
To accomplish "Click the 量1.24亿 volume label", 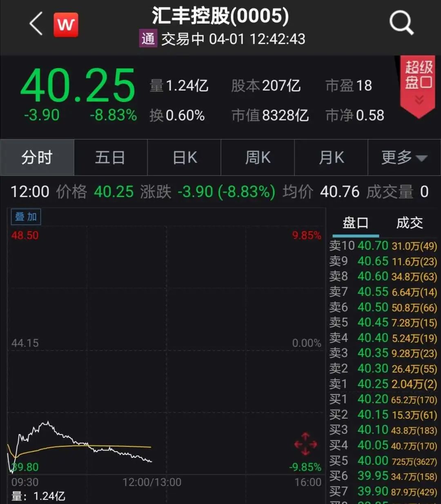I will [x=179, y=86].
